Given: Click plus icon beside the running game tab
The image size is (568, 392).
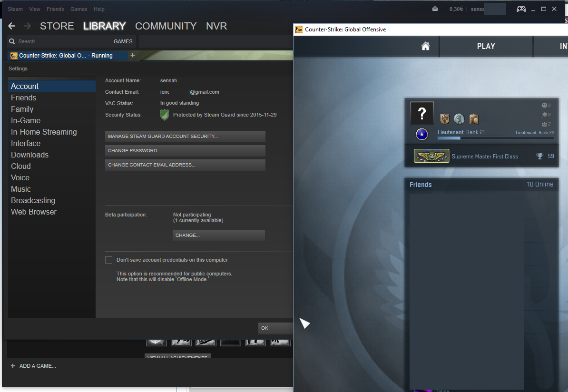Looking at the screenshot, I should [x=133, y=55].
